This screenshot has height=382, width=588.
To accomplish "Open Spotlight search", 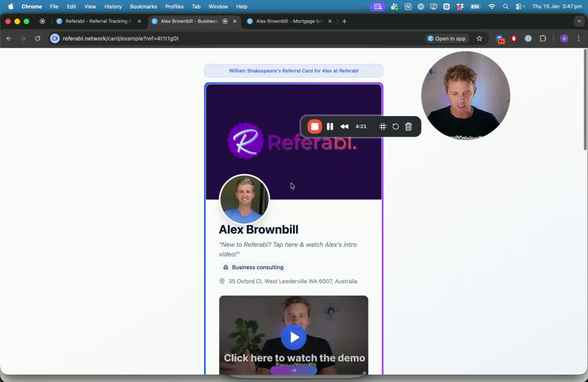I will 505,6.
